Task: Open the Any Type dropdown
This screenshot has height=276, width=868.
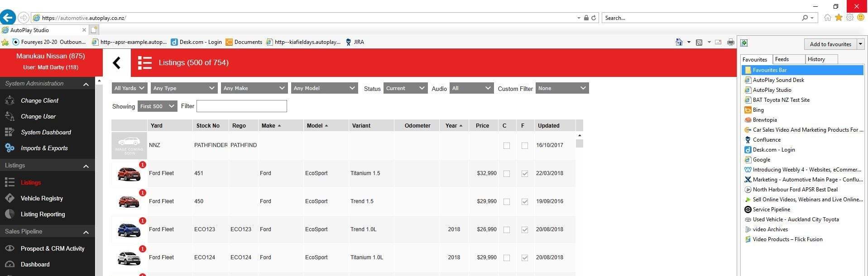Action: pyautogui.click(x=184, y=88)
